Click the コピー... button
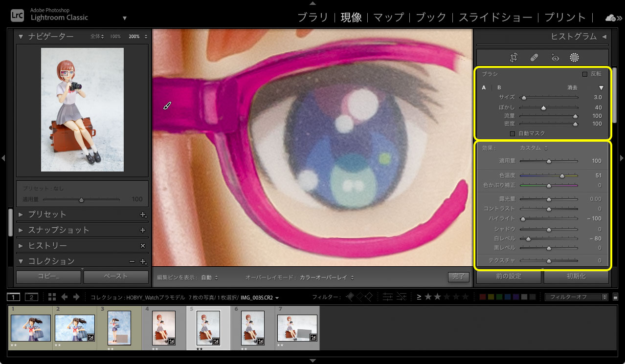Screen dimensions: 625x364 [48, 277]
